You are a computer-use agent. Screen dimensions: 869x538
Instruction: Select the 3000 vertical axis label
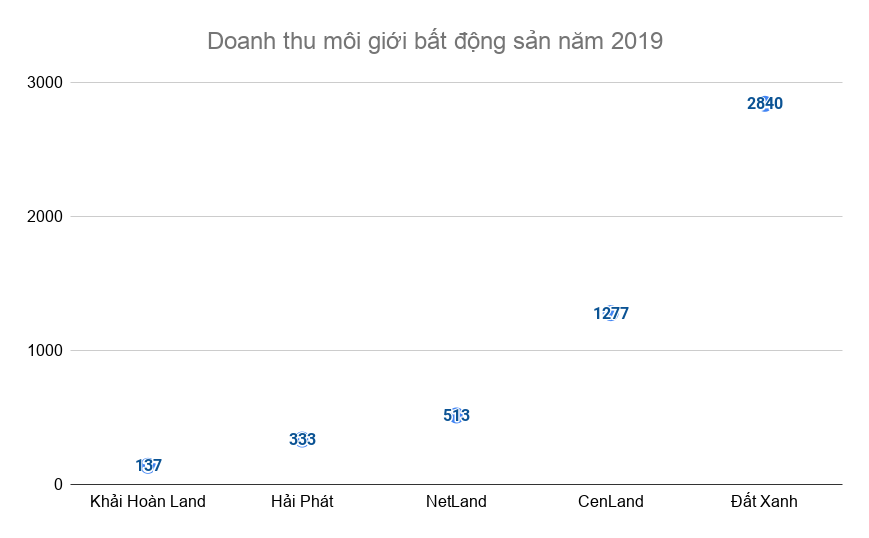45,82
